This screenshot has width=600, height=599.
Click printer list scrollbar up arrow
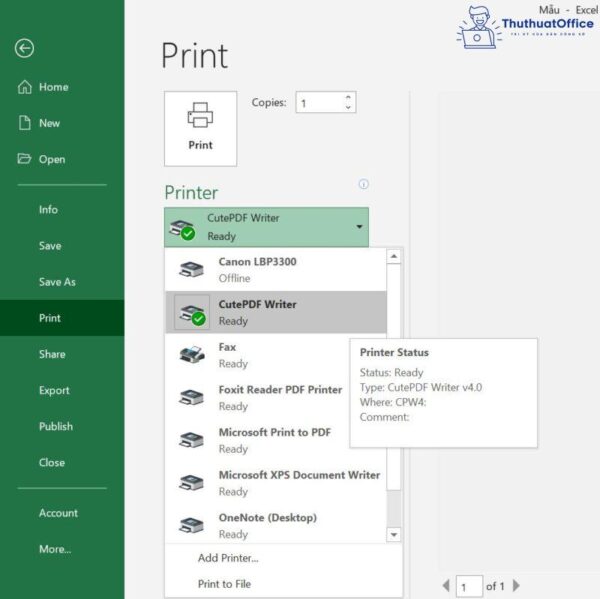click(x=394, y=256)
